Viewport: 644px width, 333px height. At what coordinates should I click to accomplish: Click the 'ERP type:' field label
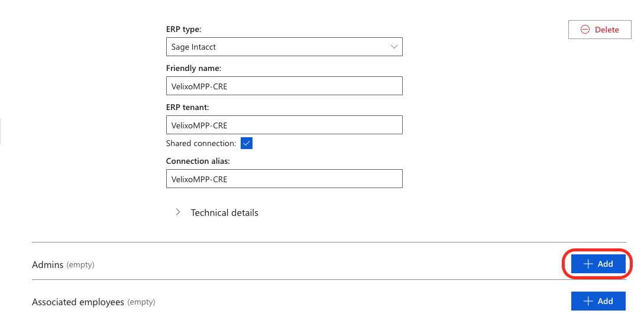point(184,29)
